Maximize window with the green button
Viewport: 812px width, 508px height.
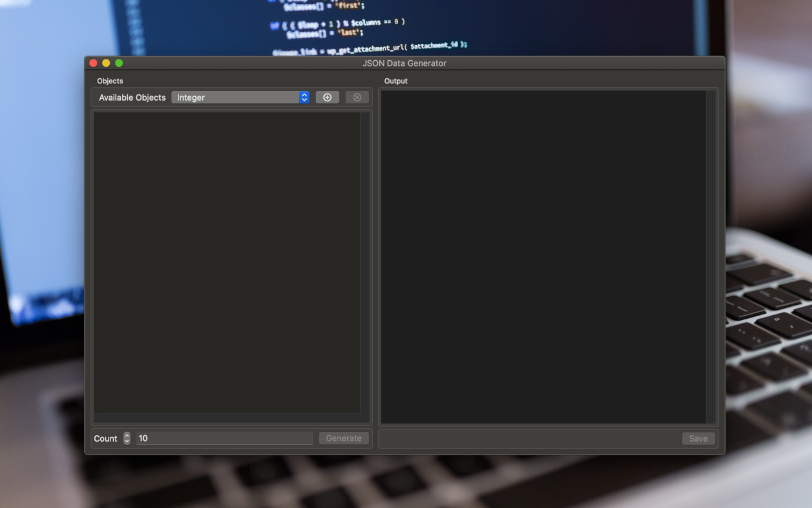[119, 63]
